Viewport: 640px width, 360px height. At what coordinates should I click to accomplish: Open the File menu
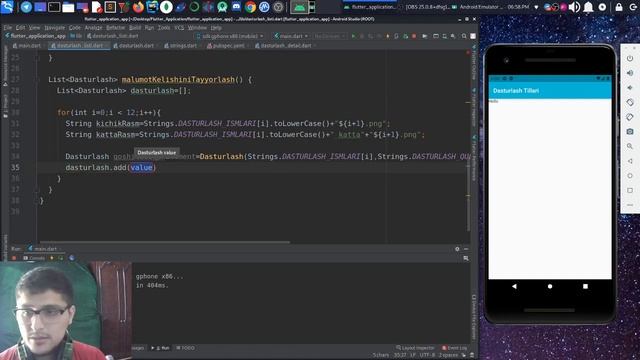(x=8, y=28)
